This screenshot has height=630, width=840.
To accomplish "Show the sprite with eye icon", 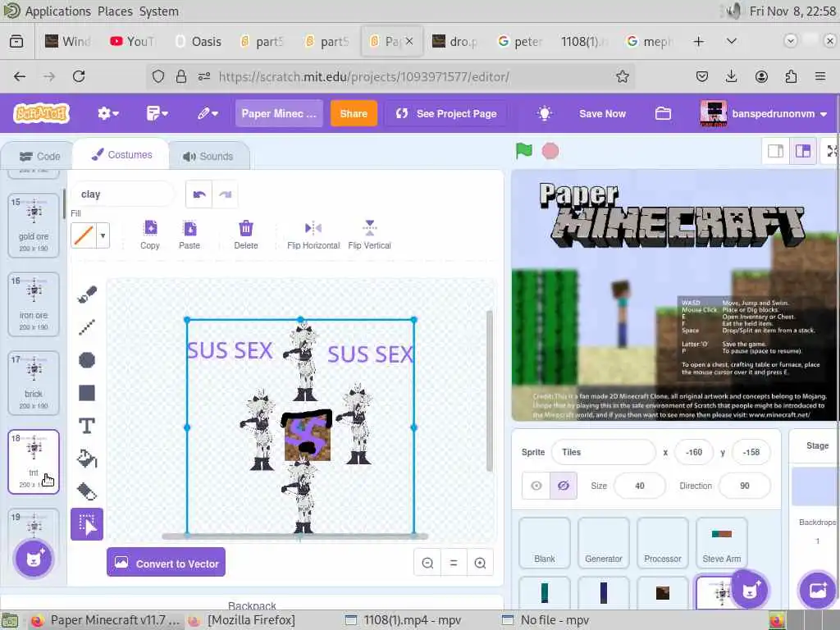I will [536, 486].
